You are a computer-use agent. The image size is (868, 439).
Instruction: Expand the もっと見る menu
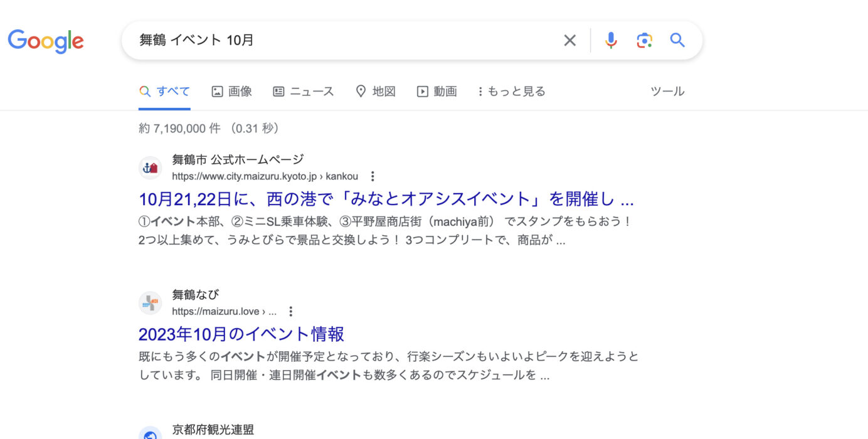click(511, 92)
